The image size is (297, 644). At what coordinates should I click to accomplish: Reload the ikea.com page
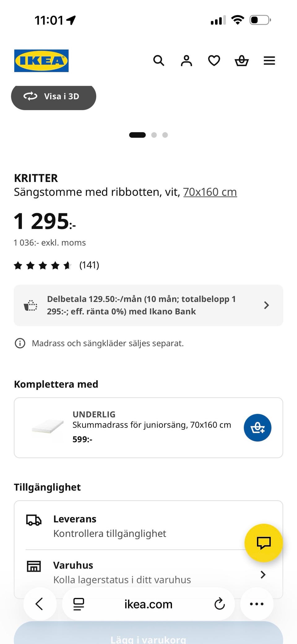[219, 604]
